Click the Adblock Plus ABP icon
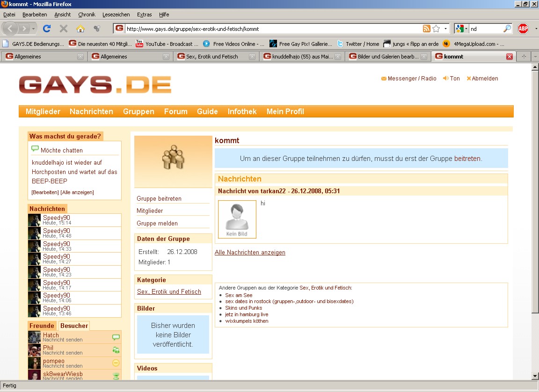The height and width of the screenshot is (392, 539). coord(523,29)
